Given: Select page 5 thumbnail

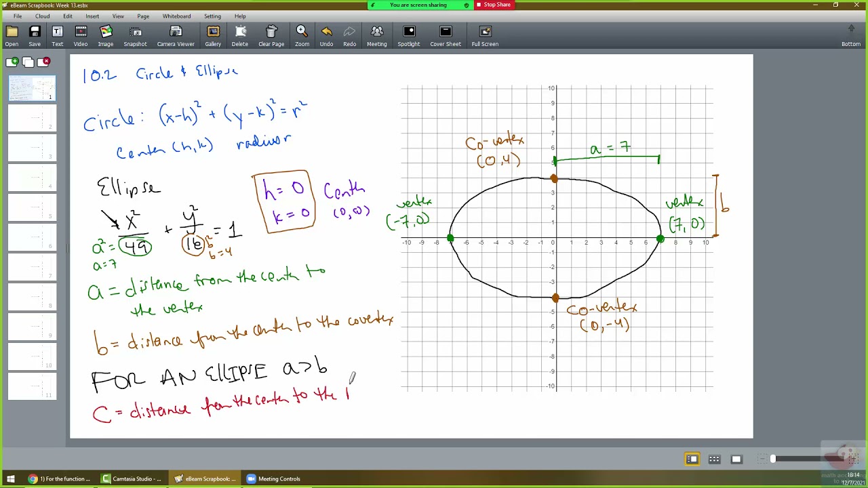Looking at the screenshot, I should pyautogui.click(x=32, y=207).
